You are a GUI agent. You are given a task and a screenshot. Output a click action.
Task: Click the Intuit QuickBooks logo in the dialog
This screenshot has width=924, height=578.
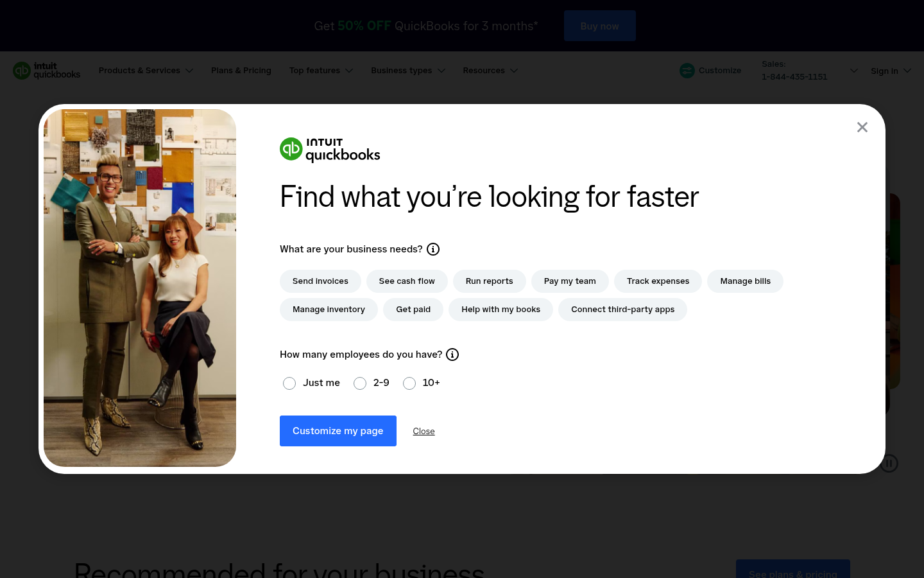click(x=330, y=150)
